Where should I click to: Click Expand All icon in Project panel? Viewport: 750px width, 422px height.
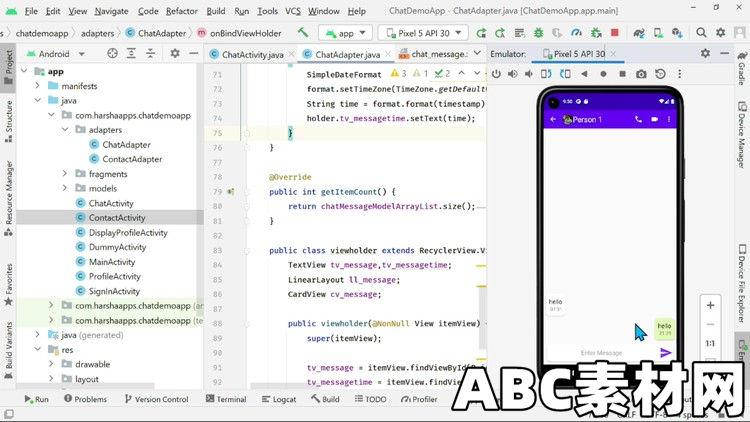pyautogui.click(x=131, y=54)
